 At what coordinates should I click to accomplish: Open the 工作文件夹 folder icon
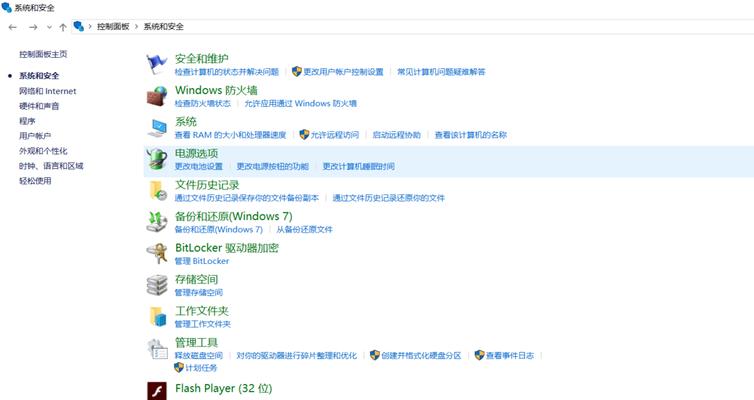click(158, 316)
